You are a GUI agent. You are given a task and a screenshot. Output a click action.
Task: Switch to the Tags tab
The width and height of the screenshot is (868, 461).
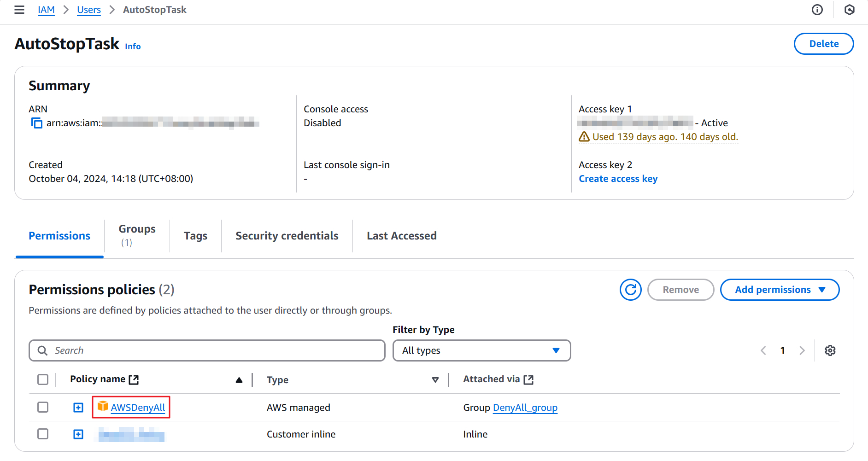point(196,236)
